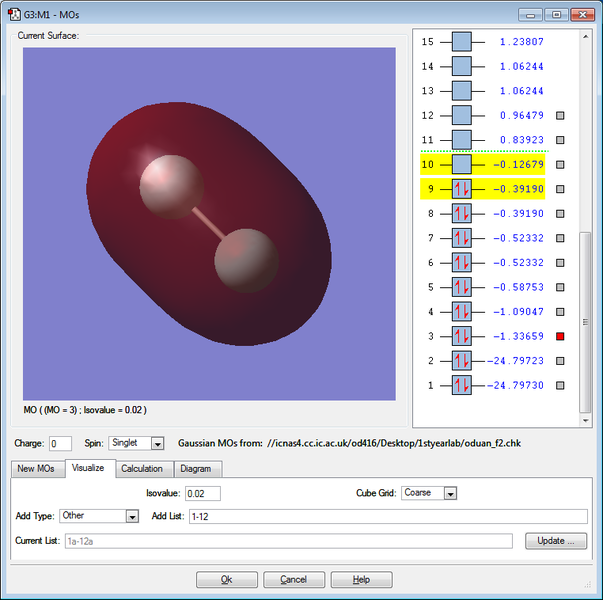Select the orbital occupancy box for MO 1

(461, 385)
